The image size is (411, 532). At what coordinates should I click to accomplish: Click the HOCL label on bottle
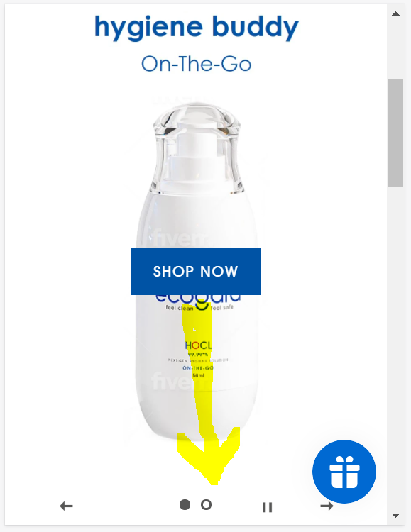[198, 345]
